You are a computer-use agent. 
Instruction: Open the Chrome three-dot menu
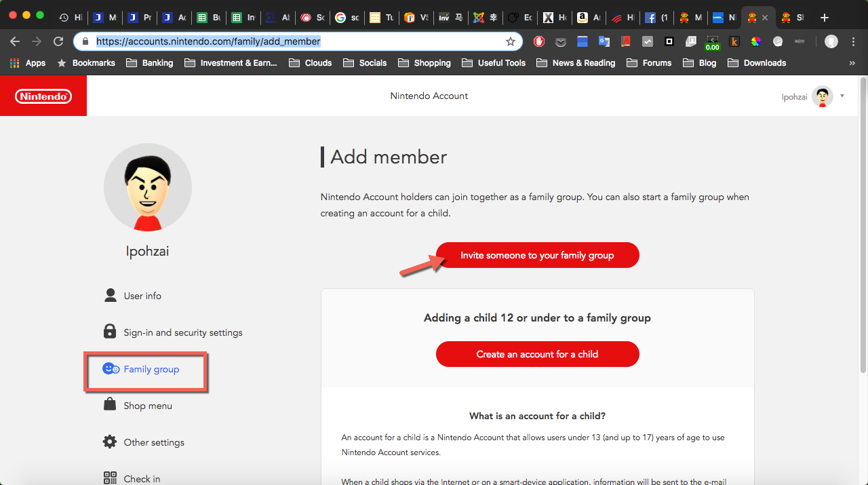pos(852,41)
